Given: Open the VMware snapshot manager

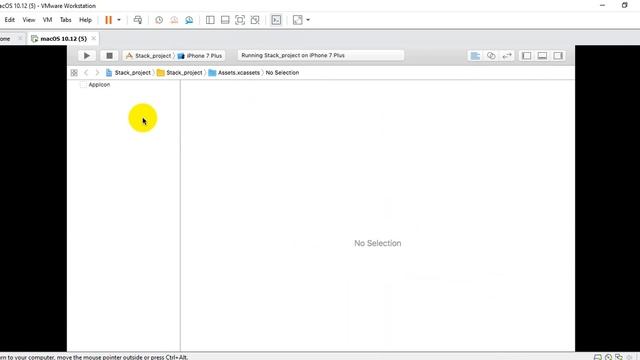Looking at the screenshot, I should point(189,20).
